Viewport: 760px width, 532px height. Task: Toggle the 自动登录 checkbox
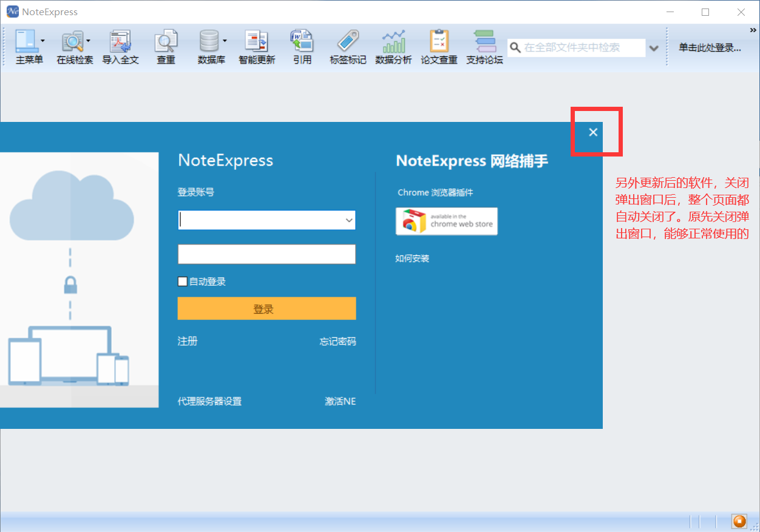coord(182,281)
